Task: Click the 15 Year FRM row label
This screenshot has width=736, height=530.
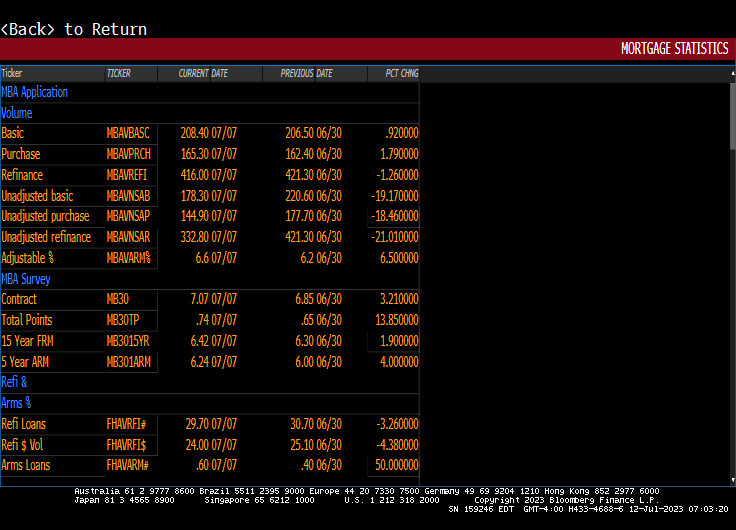Action: click(x=28, y=341)
